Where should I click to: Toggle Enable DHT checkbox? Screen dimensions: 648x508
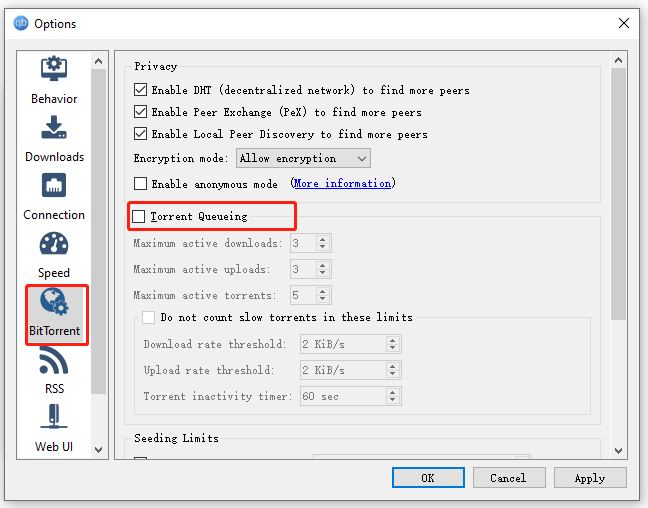(141, 90)
